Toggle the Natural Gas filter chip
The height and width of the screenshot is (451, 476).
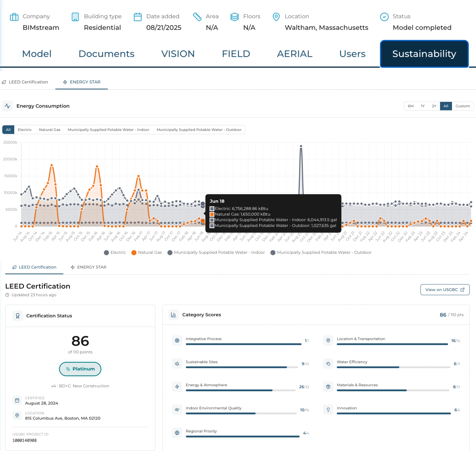tap(50, 130)
